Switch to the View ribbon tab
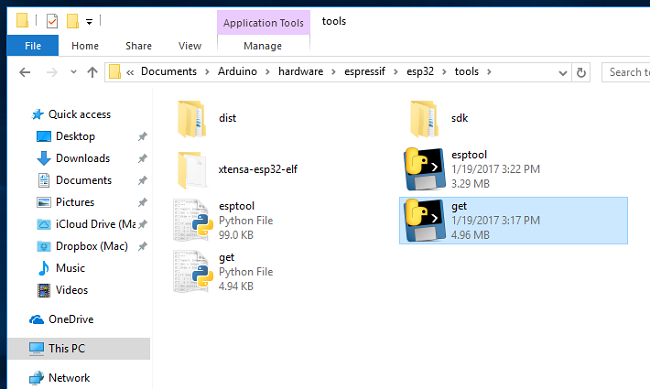Viewport: 650px width, 389px height. pyautogui.click(x=190, y=46)
